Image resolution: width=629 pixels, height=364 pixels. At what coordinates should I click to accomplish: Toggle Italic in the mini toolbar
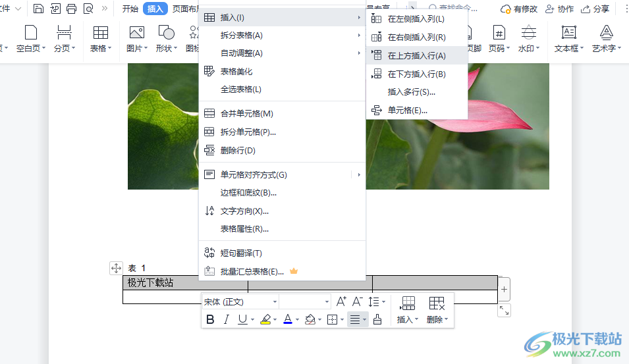coord(227,319)
